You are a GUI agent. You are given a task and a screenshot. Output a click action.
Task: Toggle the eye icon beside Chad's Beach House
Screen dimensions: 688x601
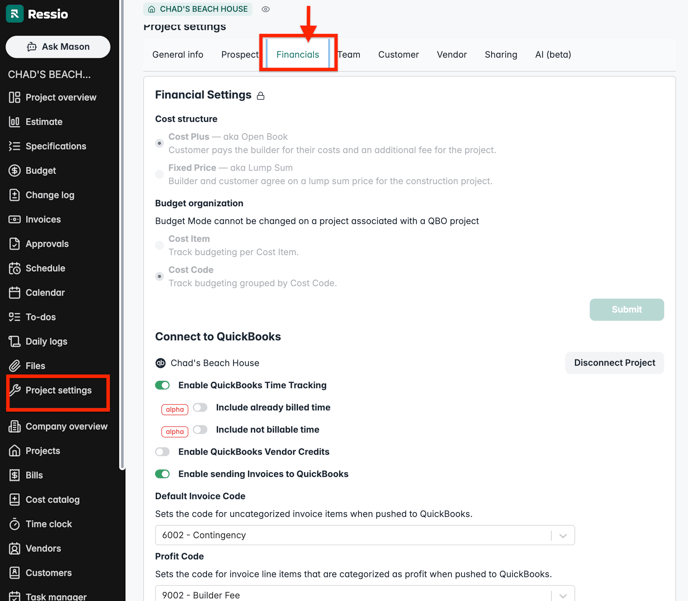click(x=266, y=9)
